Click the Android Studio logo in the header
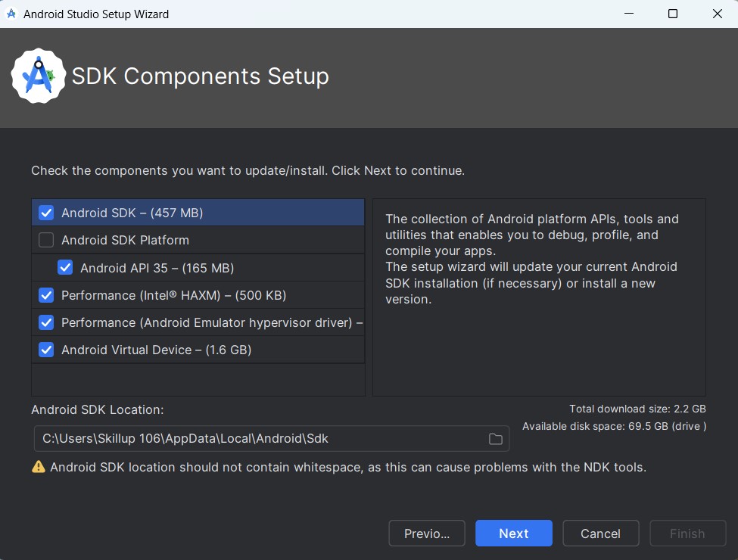738x560 pixels. pos(39,76)
